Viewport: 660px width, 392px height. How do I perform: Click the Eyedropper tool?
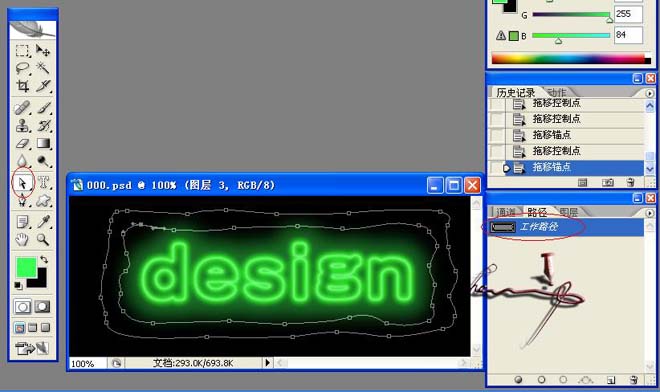tap(43, 221)
